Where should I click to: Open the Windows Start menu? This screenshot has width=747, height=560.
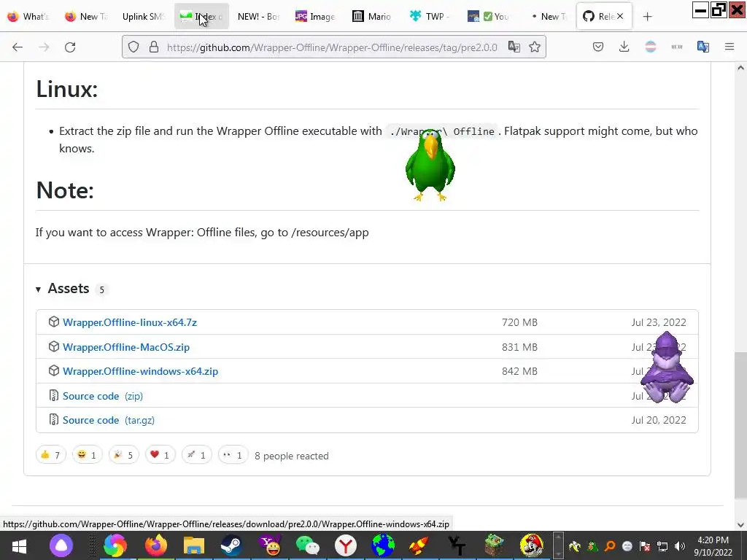tap(19, 545)
